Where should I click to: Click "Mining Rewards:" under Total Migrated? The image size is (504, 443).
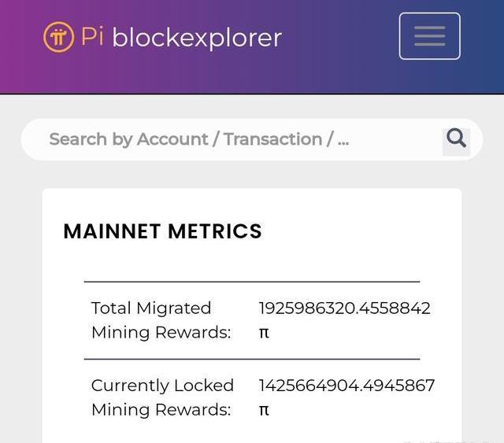point(161,332)
